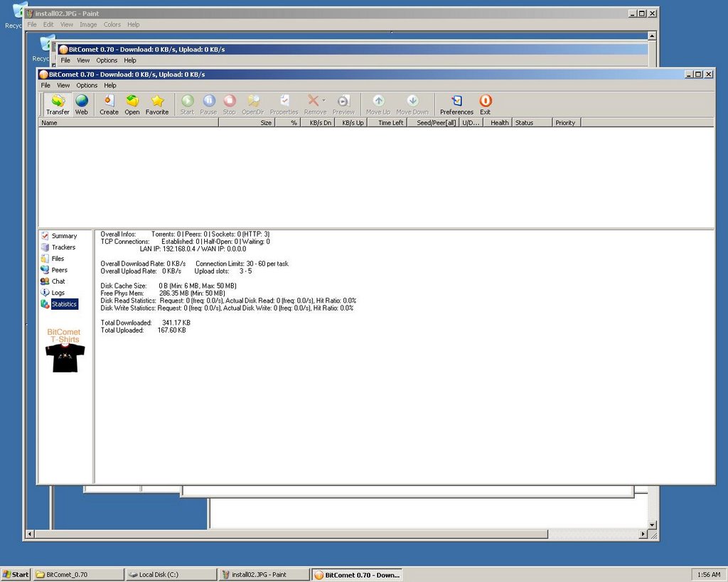Click the BitComet T-Shirts advertisement image
The width and height of the screenshot is (728, 582).
pyautogui.click(x=65, y=350)
